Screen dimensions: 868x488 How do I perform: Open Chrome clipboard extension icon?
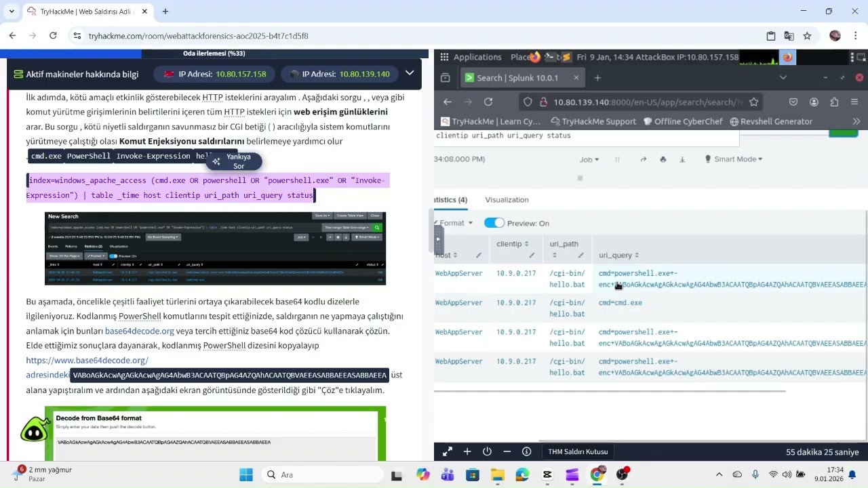[771, 36]
